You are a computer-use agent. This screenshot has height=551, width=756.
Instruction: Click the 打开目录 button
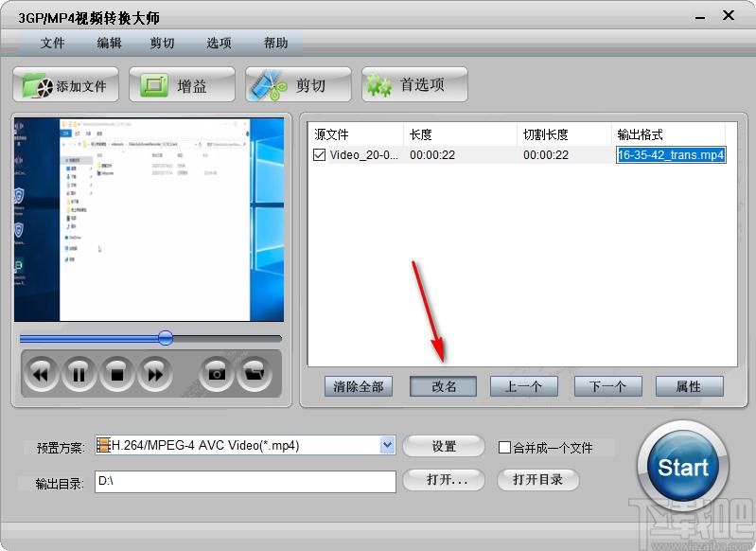tap(538, 480)
